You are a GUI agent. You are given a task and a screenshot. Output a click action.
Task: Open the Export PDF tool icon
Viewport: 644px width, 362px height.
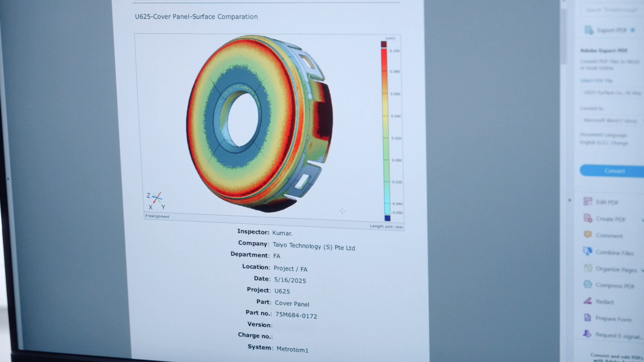(x=589, y=30)
